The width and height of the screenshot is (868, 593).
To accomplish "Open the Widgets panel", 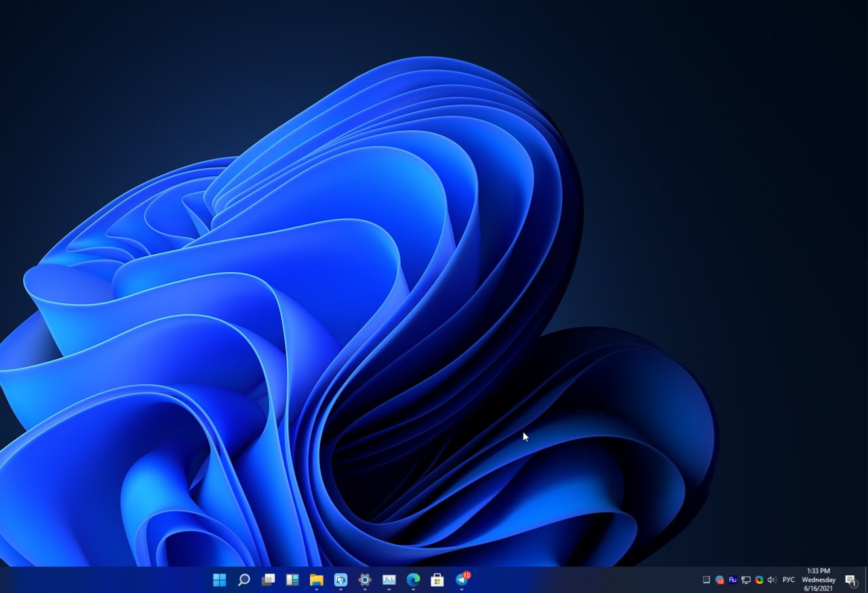I will (x=292, y=579).
